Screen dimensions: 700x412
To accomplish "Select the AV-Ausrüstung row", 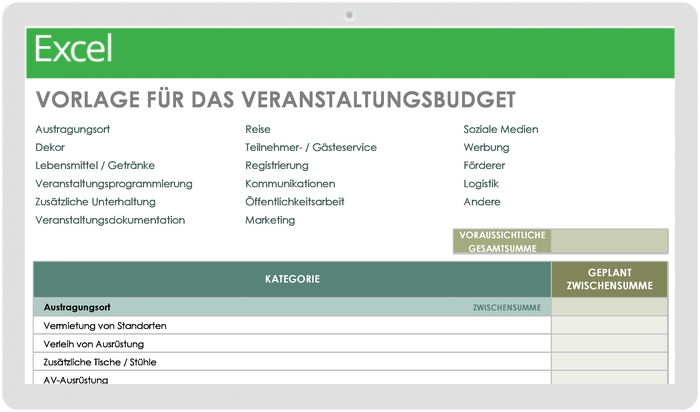I will pos(292,378).
